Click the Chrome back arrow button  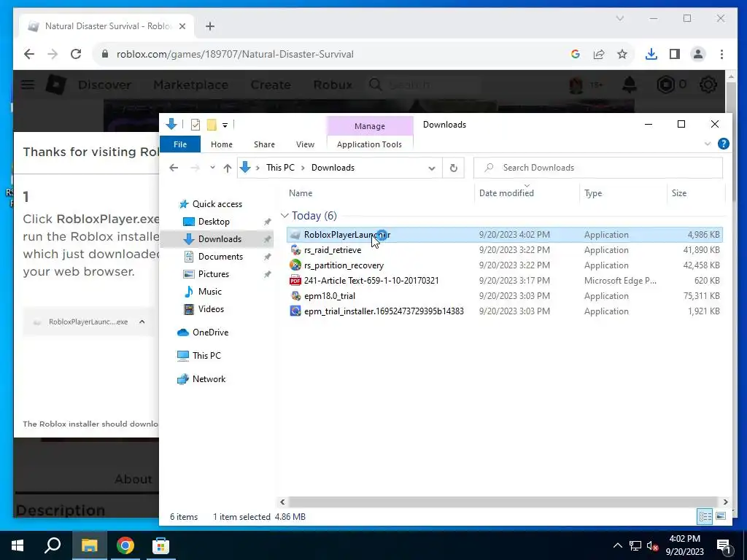[x=29, y=54]
